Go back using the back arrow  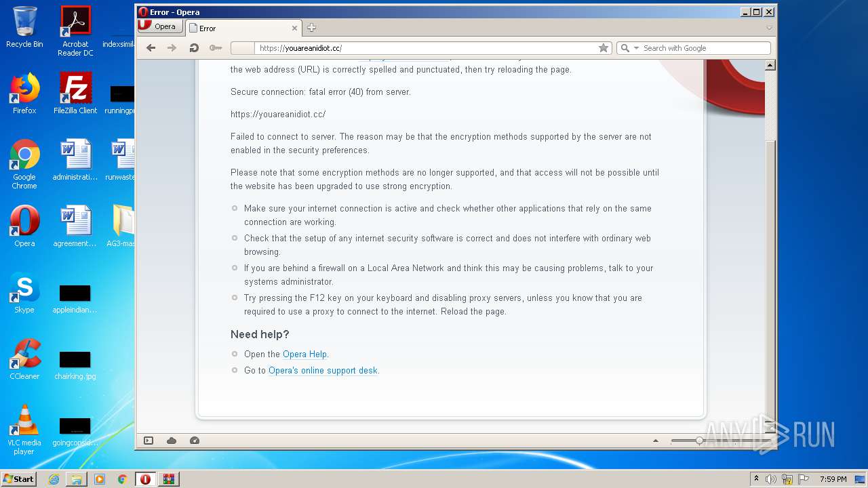[151, 47]
